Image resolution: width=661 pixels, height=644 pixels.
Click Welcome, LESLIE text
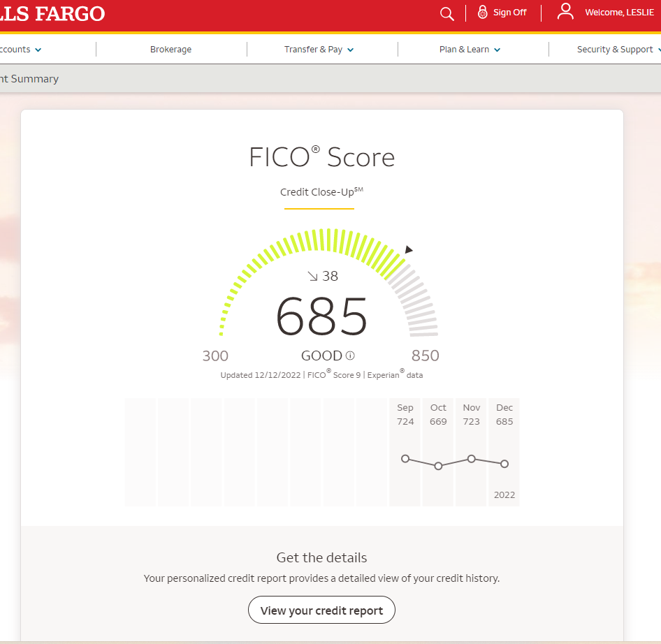pos(619,13)
